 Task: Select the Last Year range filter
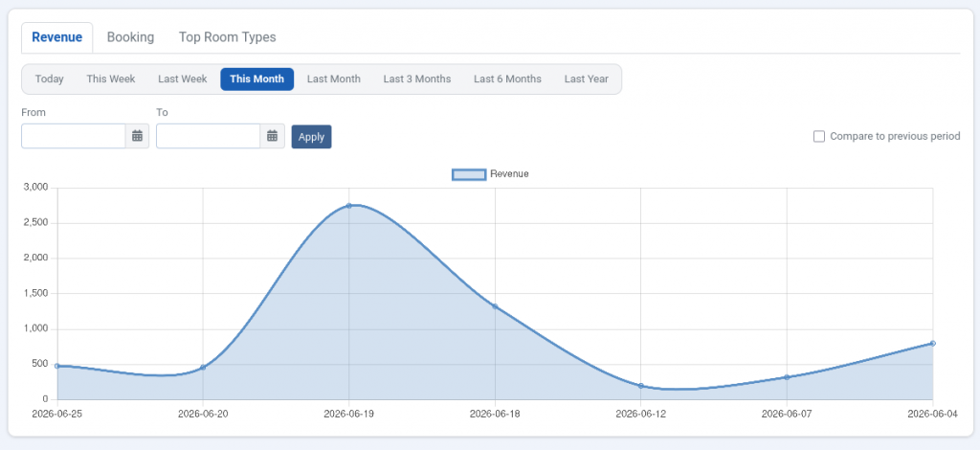click(587, 79)
